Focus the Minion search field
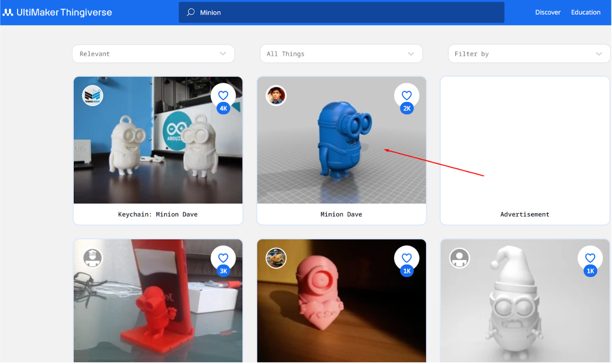Image resolution: width=612 pixels, height=364 pixels. [342, 13]
